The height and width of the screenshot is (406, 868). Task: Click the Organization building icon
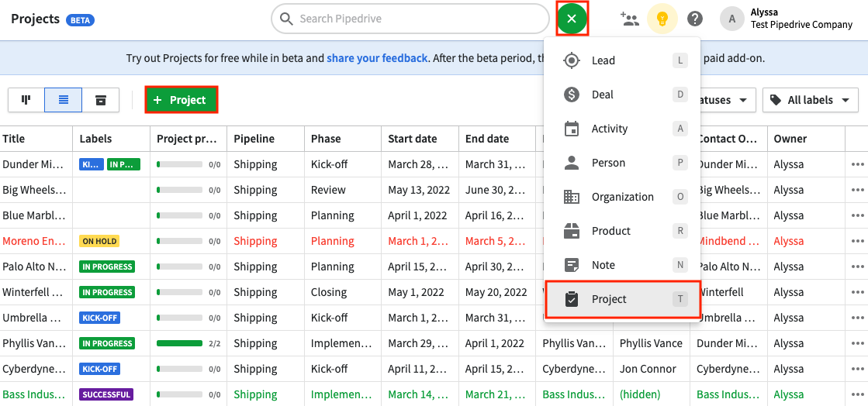[571, 197]
